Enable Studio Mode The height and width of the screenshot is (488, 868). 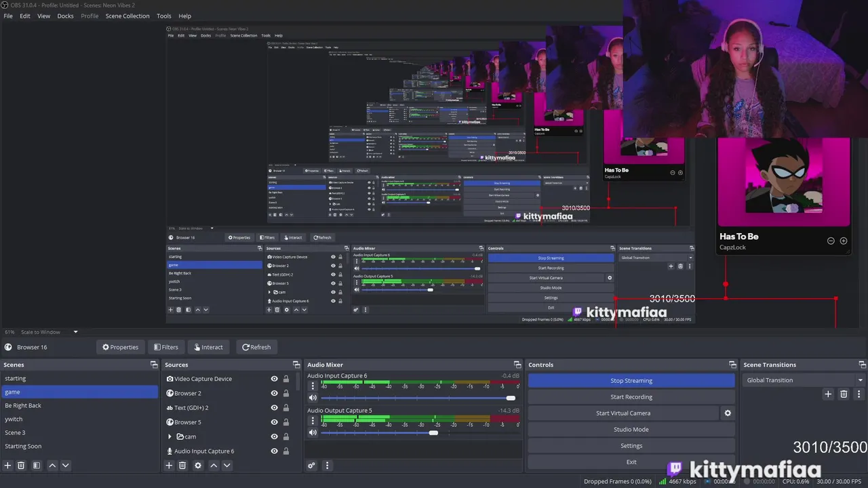coord(631,429)
